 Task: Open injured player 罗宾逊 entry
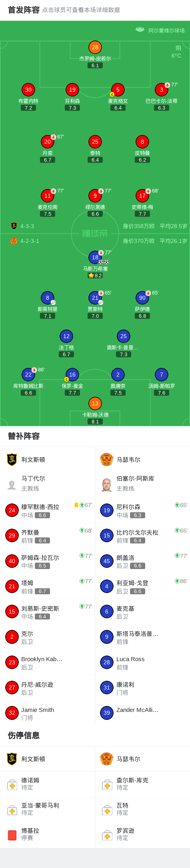point(142,834)
